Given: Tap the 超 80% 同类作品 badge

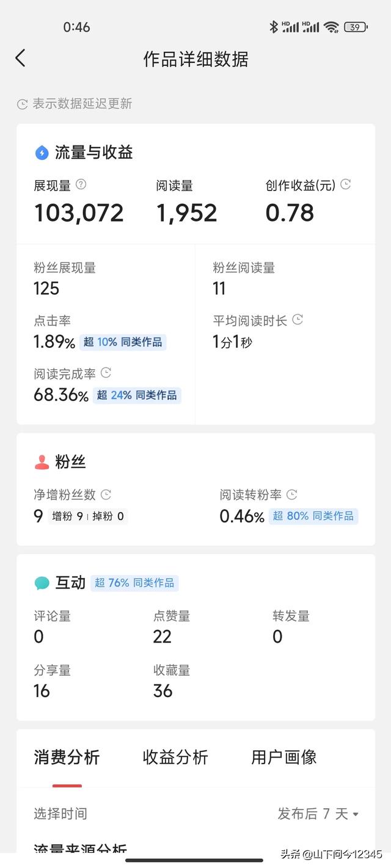Looking at the screenshot, I should 313,516.
